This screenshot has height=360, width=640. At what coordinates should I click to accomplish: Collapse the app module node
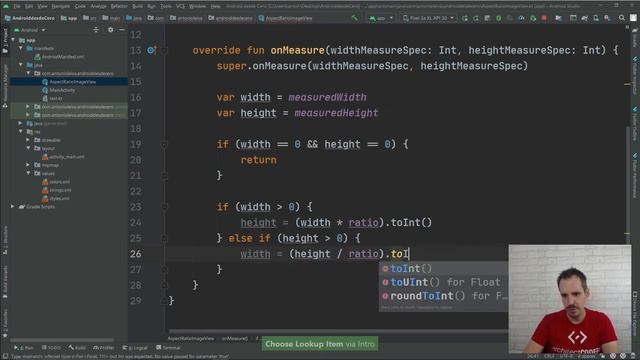pos(13,40)
